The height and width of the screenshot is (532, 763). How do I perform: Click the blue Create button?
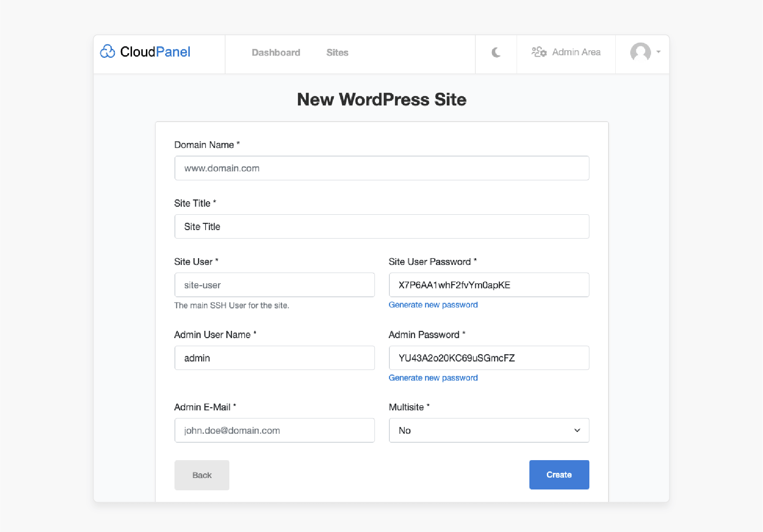point(559,475)
